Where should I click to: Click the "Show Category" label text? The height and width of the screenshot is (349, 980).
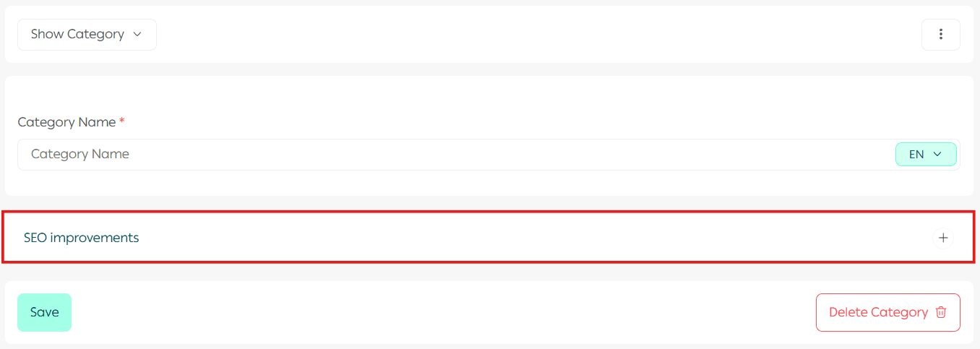[77, 35]
